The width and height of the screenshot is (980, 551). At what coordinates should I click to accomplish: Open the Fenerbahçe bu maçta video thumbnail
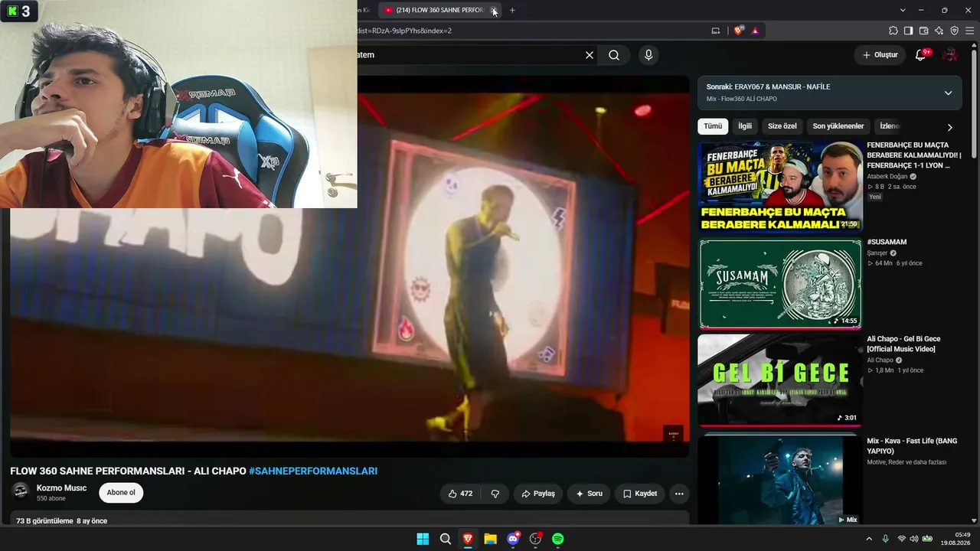pos(780,186)
